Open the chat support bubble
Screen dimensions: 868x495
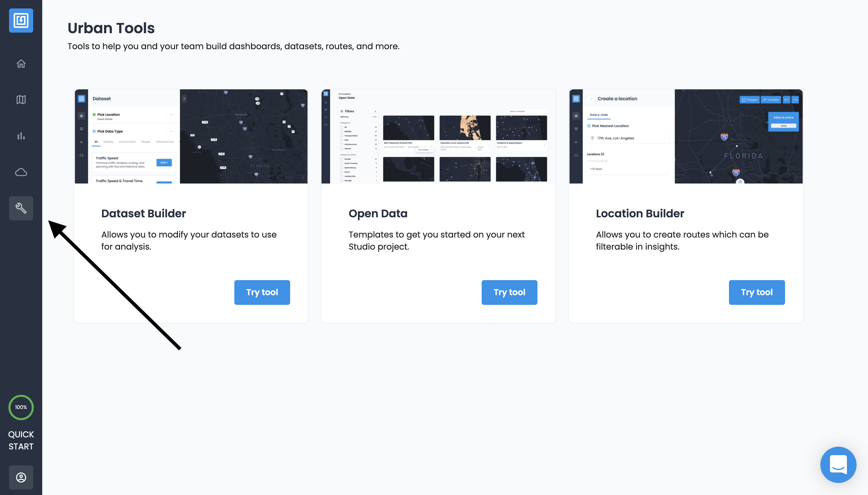tap(838, 465)
